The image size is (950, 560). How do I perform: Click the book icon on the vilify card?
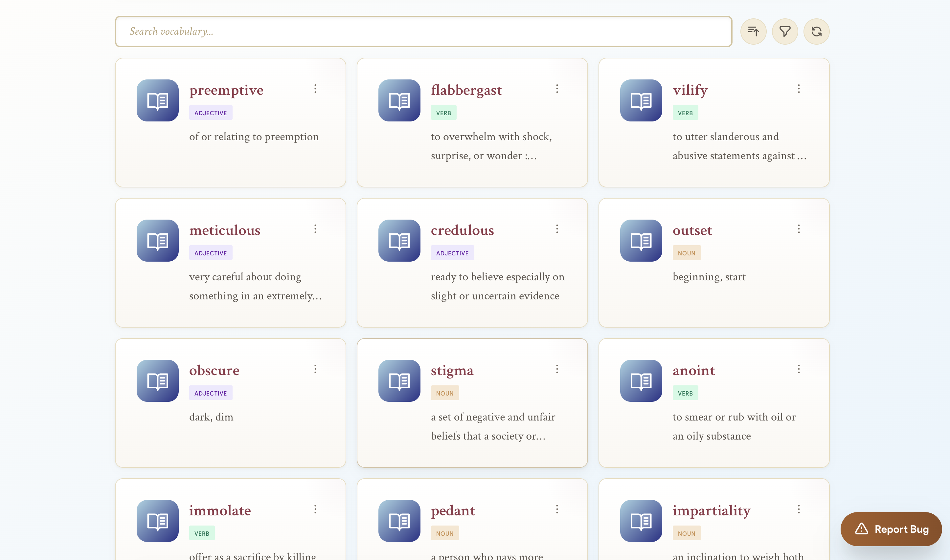click(x=641, y=100)
